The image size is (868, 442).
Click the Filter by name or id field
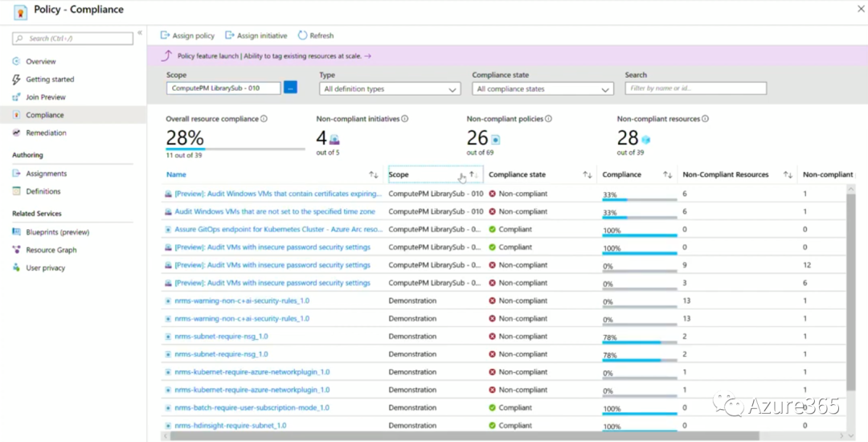click(x=695, y=88)
